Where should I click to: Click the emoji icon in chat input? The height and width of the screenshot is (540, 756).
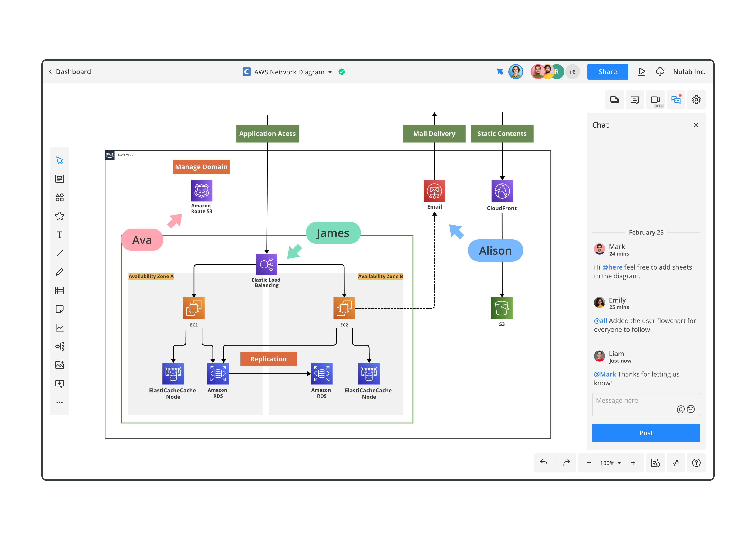click(692, 409)
